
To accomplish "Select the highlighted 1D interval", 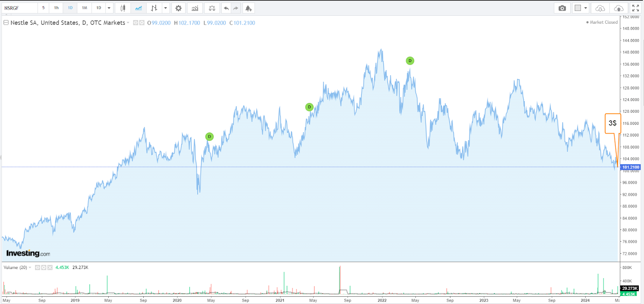I will (70, 8).
